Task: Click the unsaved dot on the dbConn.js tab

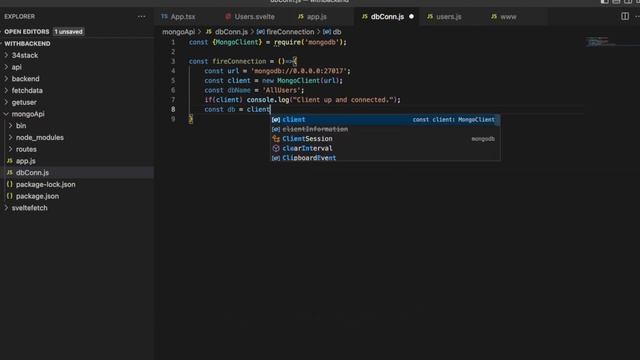Action: [411, 17]
